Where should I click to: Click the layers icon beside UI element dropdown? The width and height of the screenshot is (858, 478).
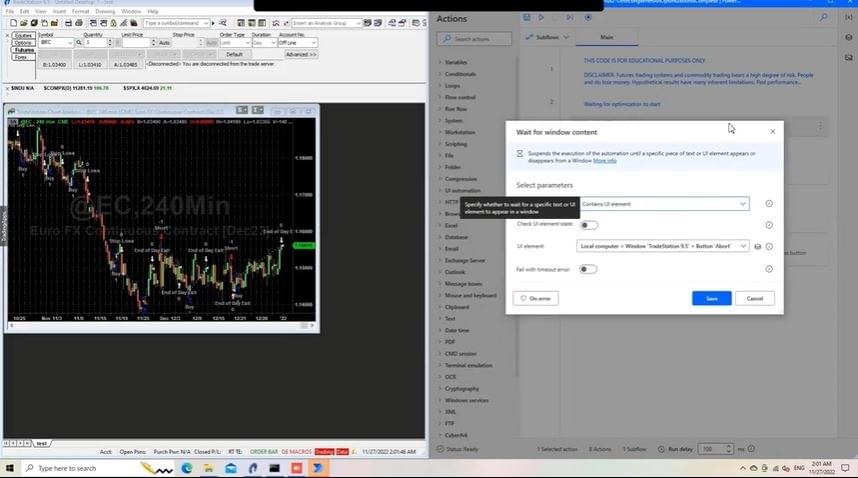[x=757, y=246]
